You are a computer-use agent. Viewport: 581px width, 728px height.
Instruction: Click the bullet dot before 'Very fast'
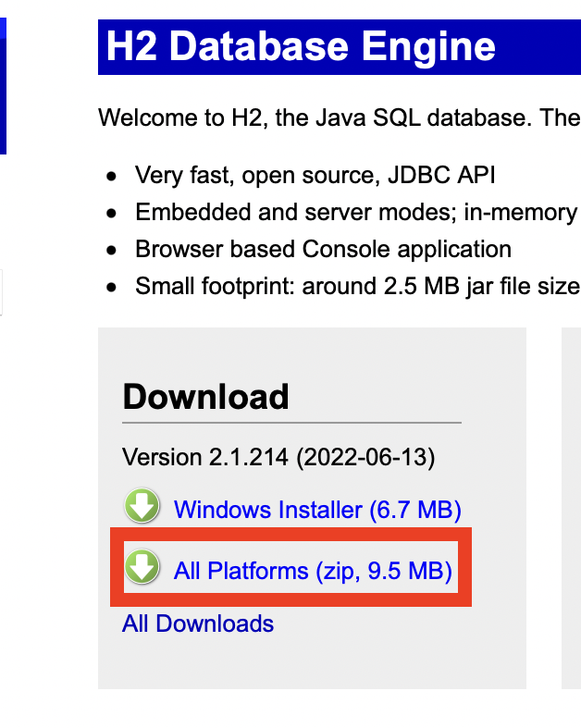coord(112,176)
